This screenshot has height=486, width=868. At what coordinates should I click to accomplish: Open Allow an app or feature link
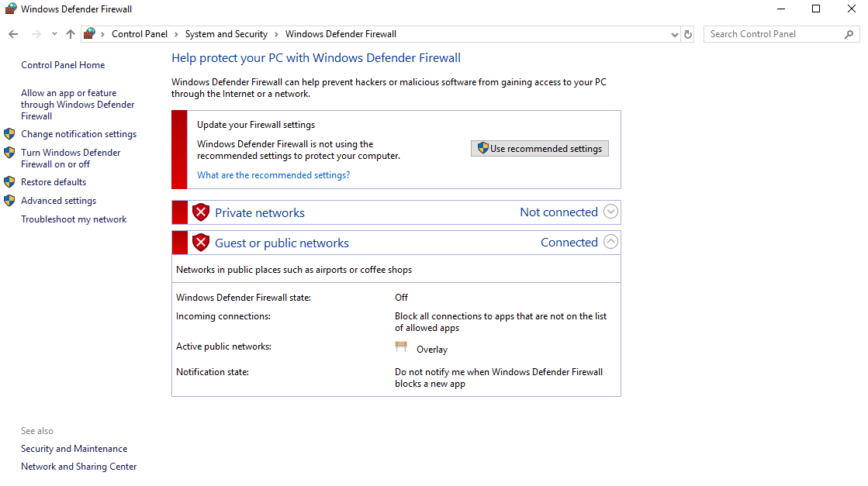pos(78,105)
